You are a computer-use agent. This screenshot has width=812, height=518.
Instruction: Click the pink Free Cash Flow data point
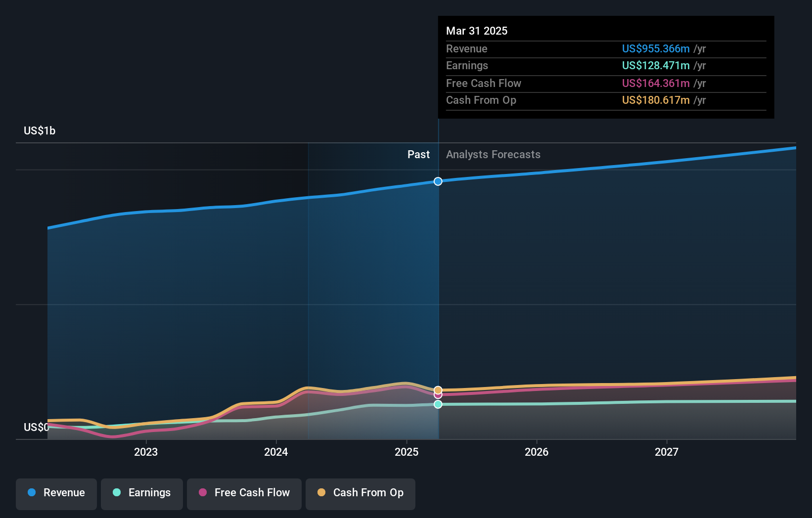[x=438, y=395]
